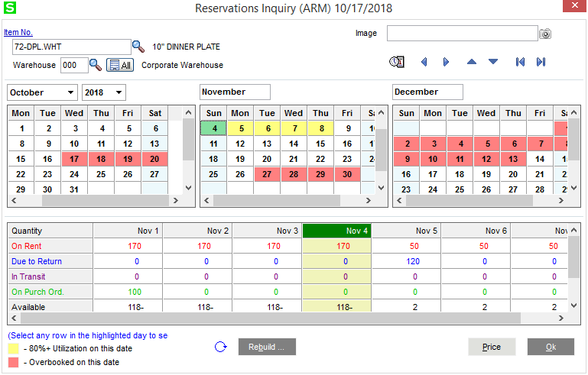Screen dimensions: 588x375
Task: Click December calendar right scroll arrow
Action: point(561,201)
